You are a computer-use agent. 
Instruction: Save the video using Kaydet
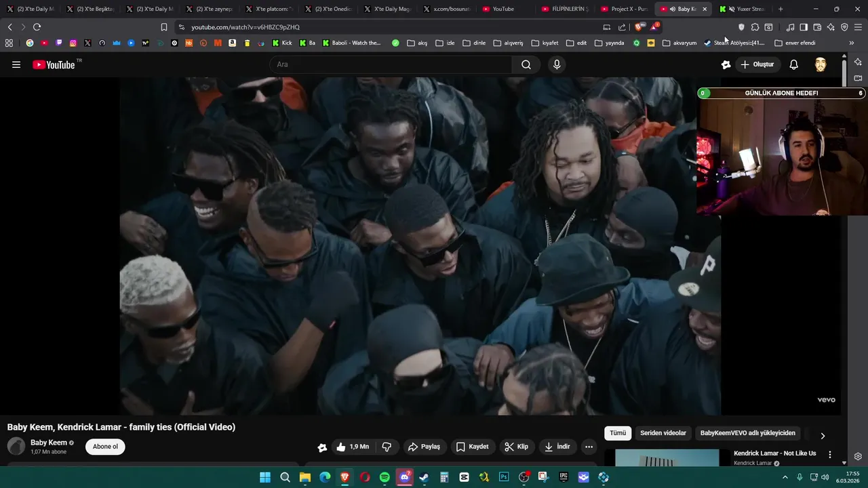point(472,447)
